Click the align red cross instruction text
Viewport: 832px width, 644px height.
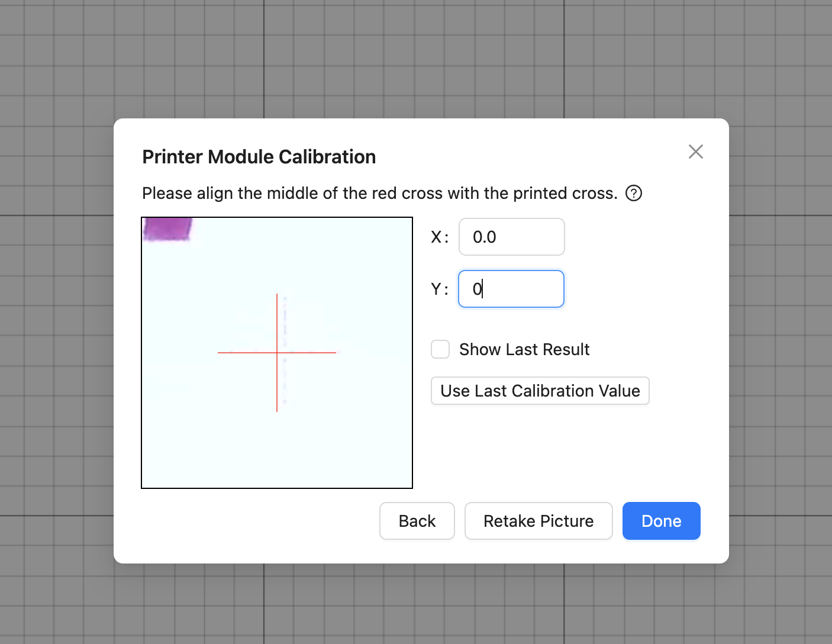point(380,194)
